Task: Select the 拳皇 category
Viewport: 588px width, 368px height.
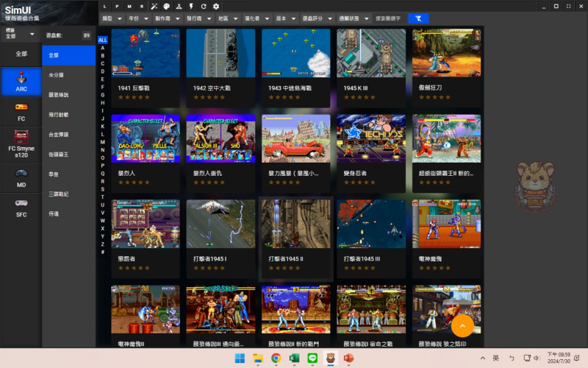Action: [x=68, y=174]
